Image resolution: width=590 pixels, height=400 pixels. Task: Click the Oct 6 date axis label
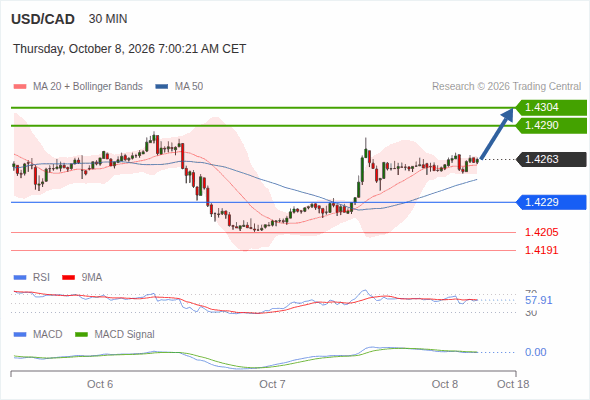(x=100, y=384)
